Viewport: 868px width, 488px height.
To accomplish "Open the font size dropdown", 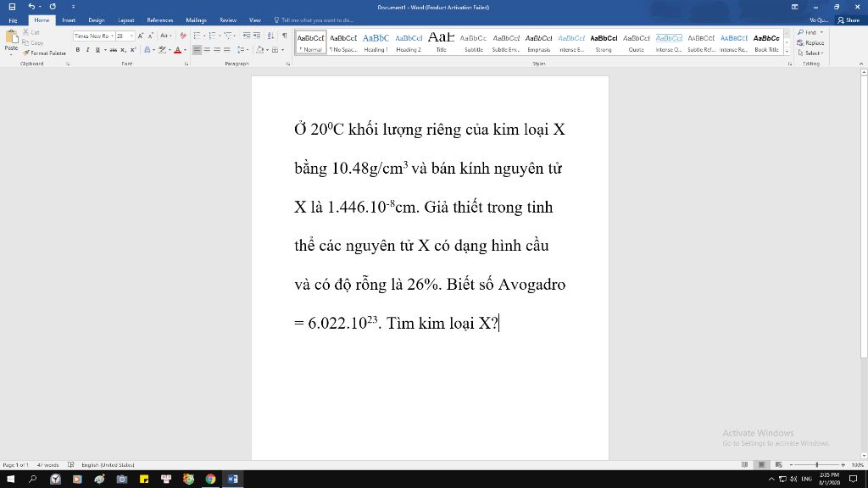I will point(131,36).
